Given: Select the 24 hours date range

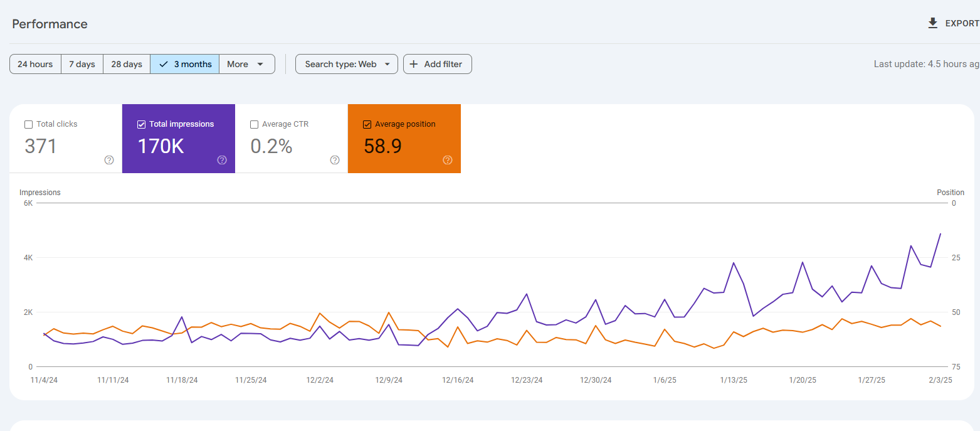Looking at the screenshot, I should (x=35, y=64).
